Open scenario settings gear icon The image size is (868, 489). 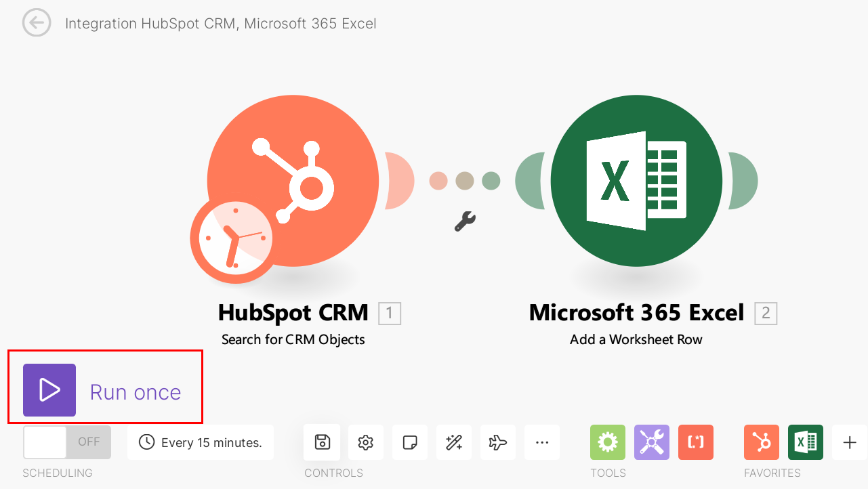[366, 442]
